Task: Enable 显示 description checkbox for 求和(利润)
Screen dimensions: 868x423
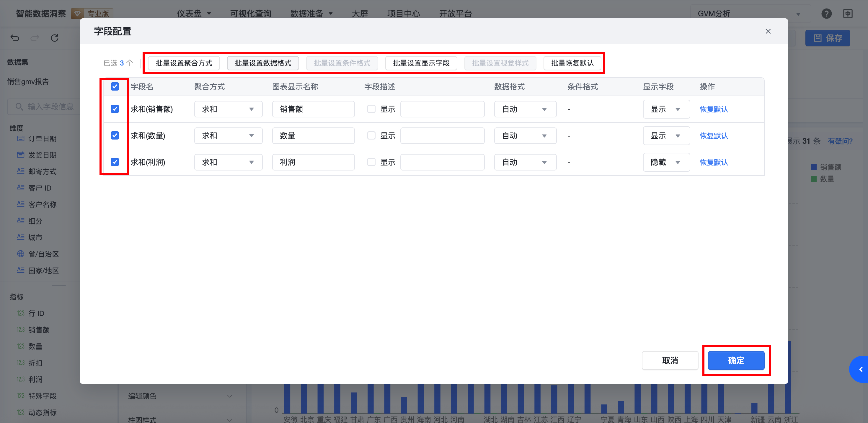Action: click(371, 162)
